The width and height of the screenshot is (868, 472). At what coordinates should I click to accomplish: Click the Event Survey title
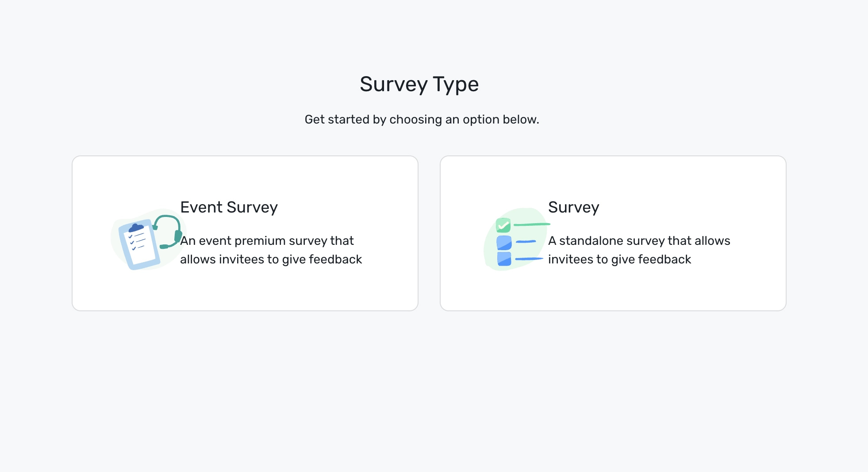click(229, 207)
